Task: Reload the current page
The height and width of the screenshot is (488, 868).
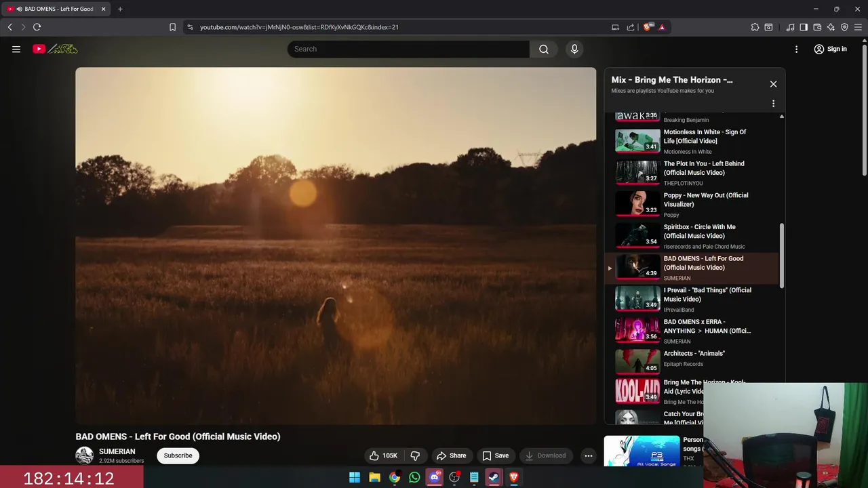Action: click(x=37, y=27)
